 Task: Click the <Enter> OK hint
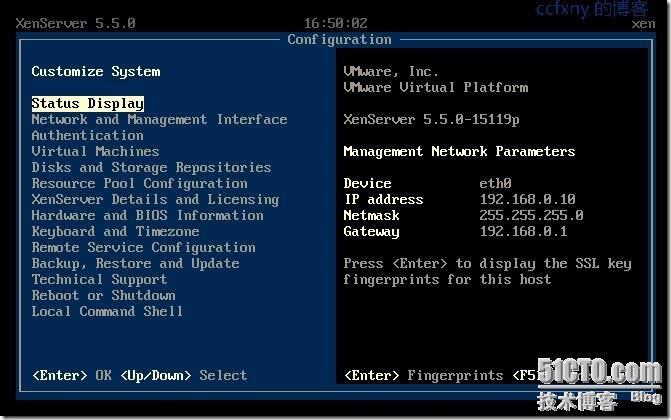point(72,375)
